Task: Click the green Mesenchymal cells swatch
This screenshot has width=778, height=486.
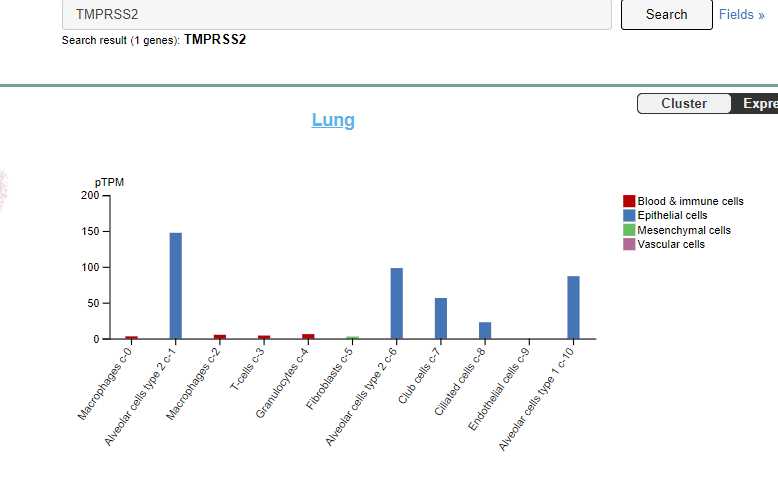Action: point(629,230)
